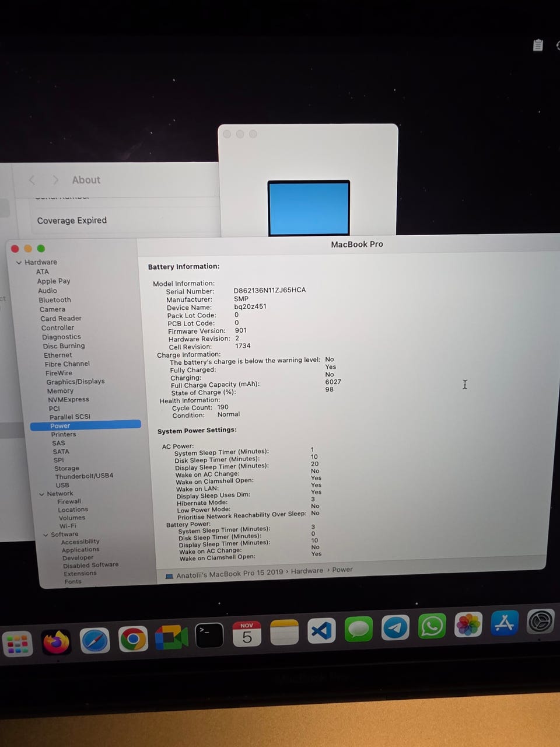Select Accessibility under Software

(x=80, y=542)
